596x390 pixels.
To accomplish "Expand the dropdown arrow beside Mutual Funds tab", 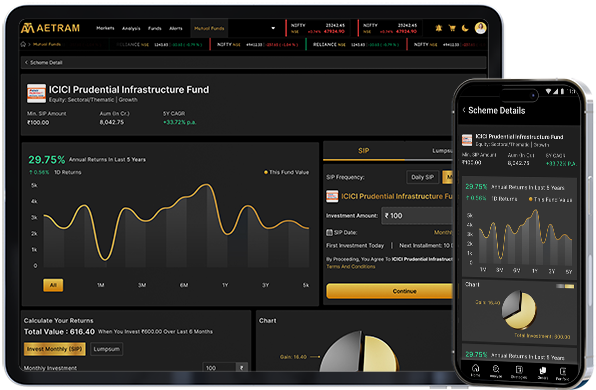I will tap(273, 28).
